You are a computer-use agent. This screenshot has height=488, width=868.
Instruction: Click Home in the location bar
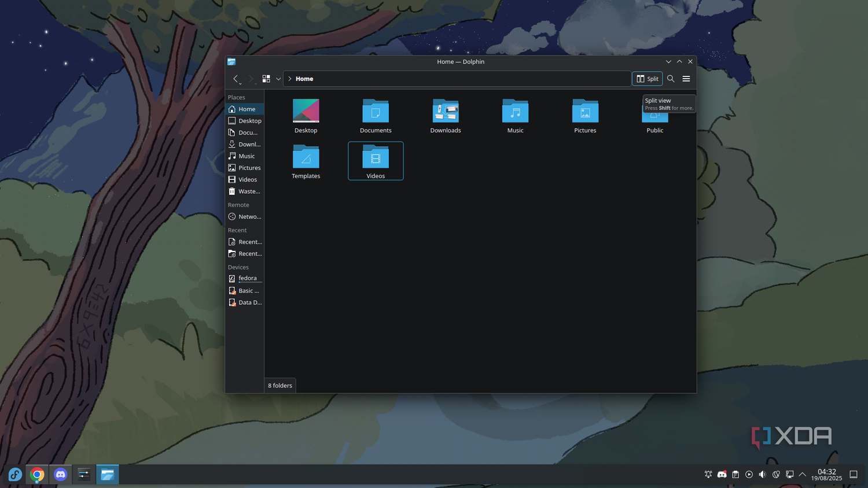(x=304, y=79)
